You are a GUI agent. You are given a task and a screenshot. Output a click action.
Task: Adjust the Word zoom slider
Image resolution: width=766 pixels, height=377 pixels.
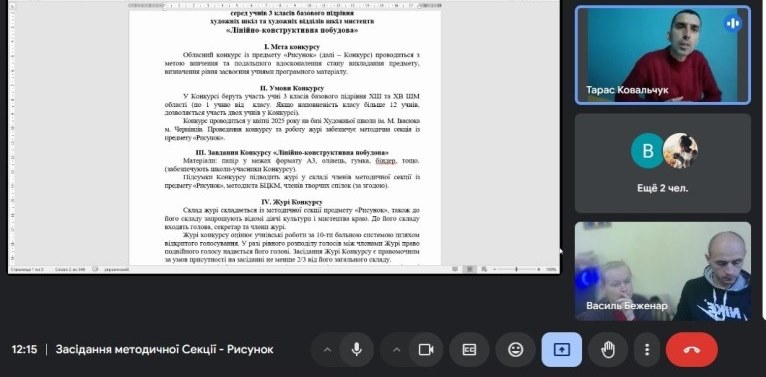click(x=516, y=269)
